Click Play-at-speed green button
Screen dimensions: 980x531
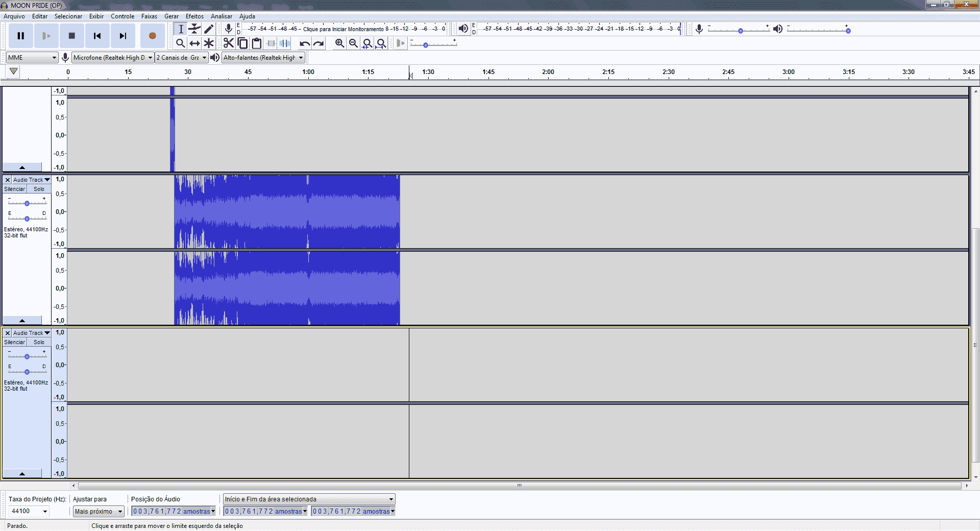(x=401, y=43)
